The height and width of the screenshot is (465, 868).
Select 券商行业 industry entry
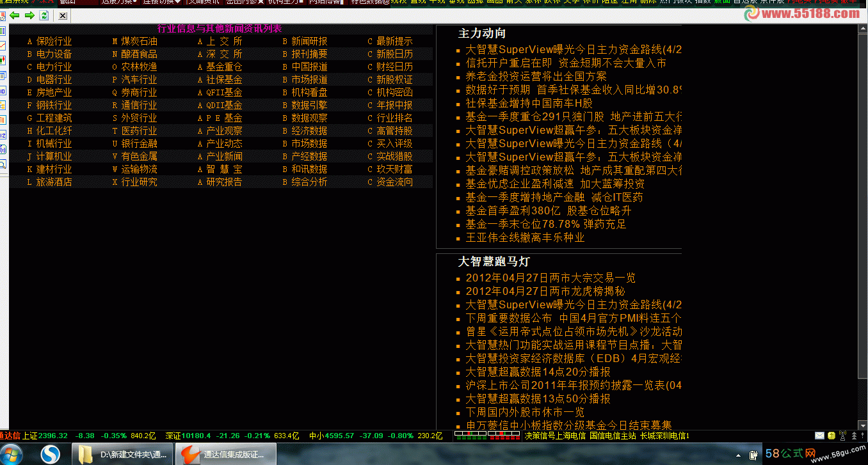(x=139, y=93)
